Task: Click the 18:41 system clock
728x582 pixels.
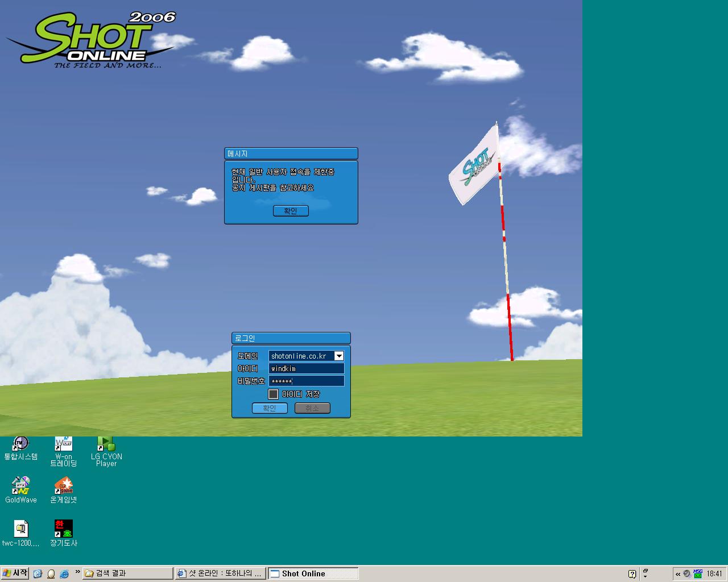Action: [714, 574]
